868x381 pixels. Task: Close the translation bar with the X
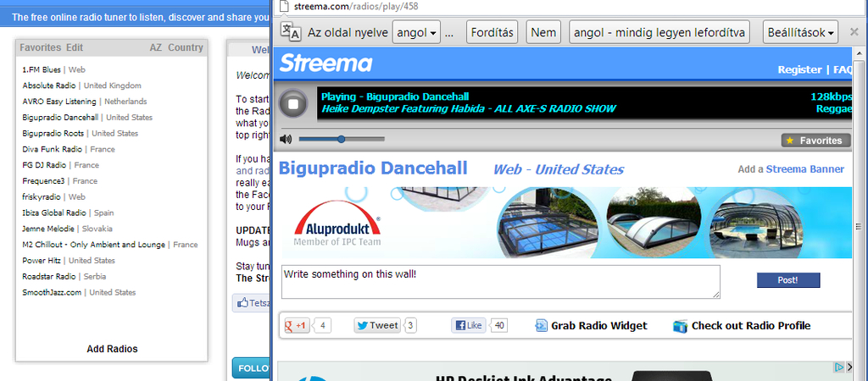click(x=854, y=32)
